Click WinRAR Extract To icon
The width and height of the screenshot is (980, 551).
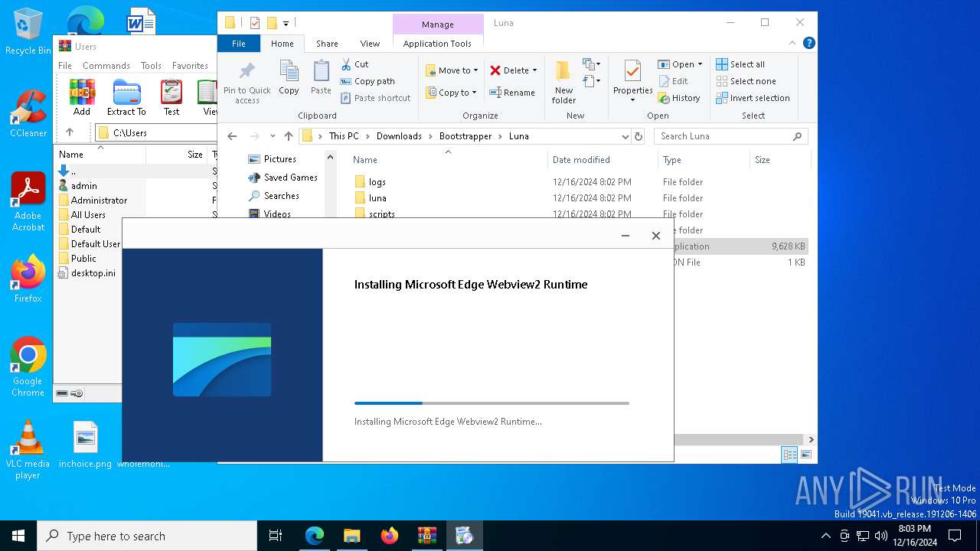click(x=126, y=93)
